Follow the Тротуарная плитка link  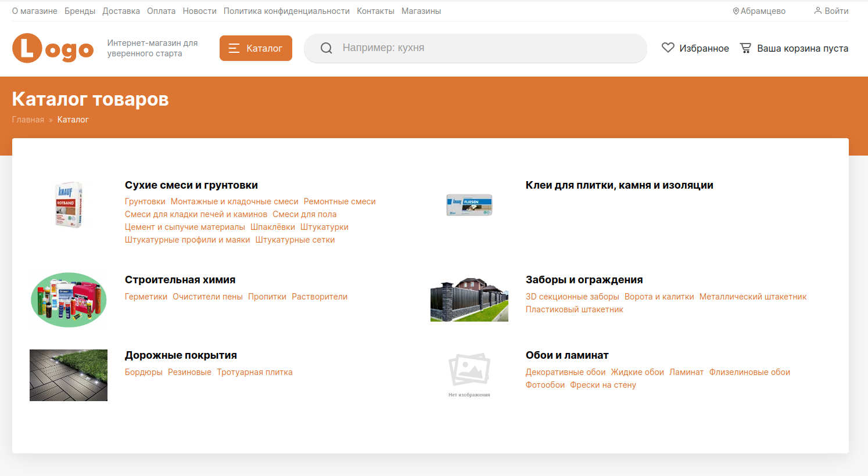coord(254,372)
